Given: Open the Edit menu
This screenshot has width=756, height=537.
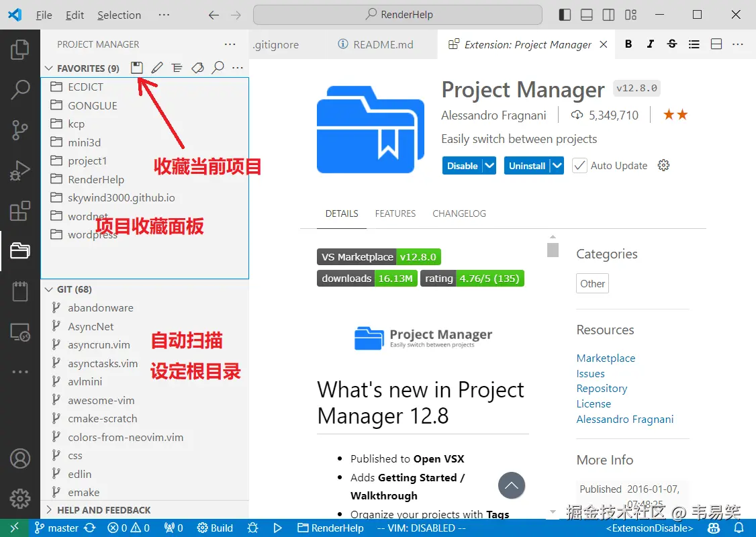Looking at the screenshot, I should [75, 15].
